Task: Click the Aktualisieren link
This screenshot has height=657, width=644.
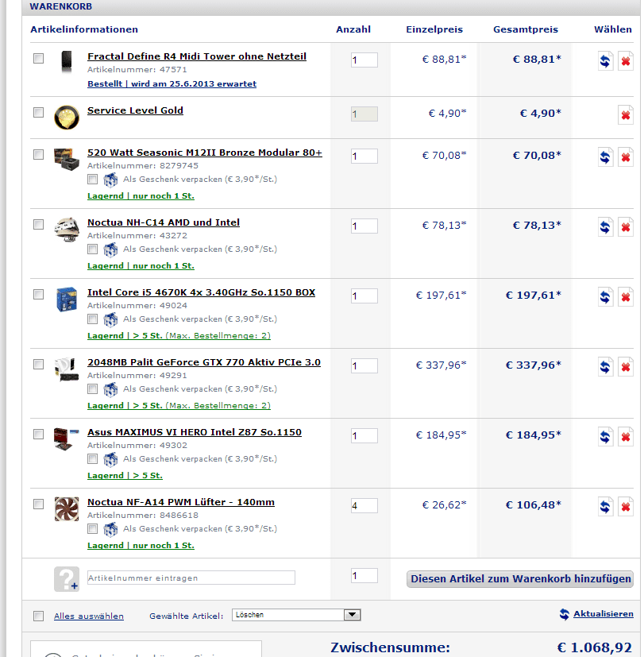Action: click(604, 614)
